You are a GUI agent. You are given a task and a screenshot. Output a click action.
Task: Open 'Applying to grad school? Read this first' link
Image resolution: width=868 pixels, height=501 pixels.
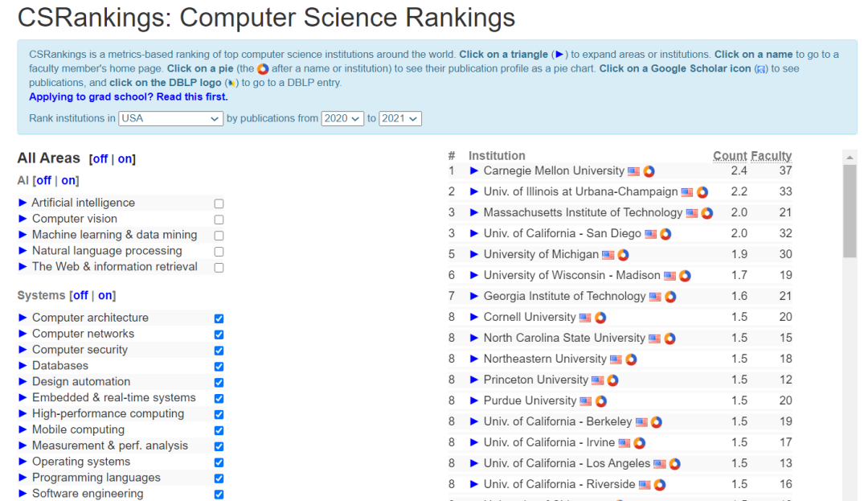pos(128,97)
